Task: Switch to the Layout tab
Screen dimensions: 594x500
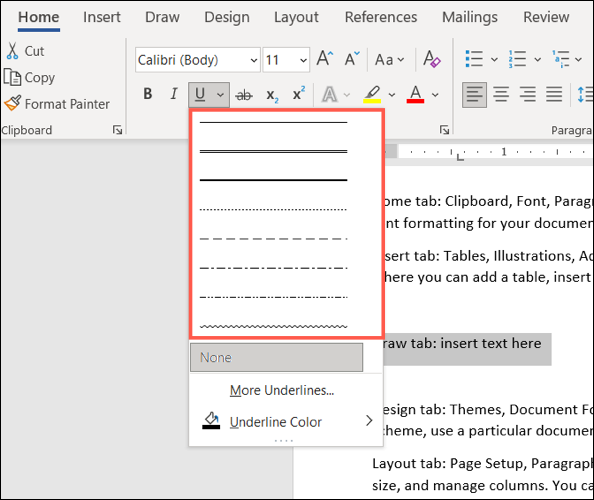Action: [x=296, y=17]
